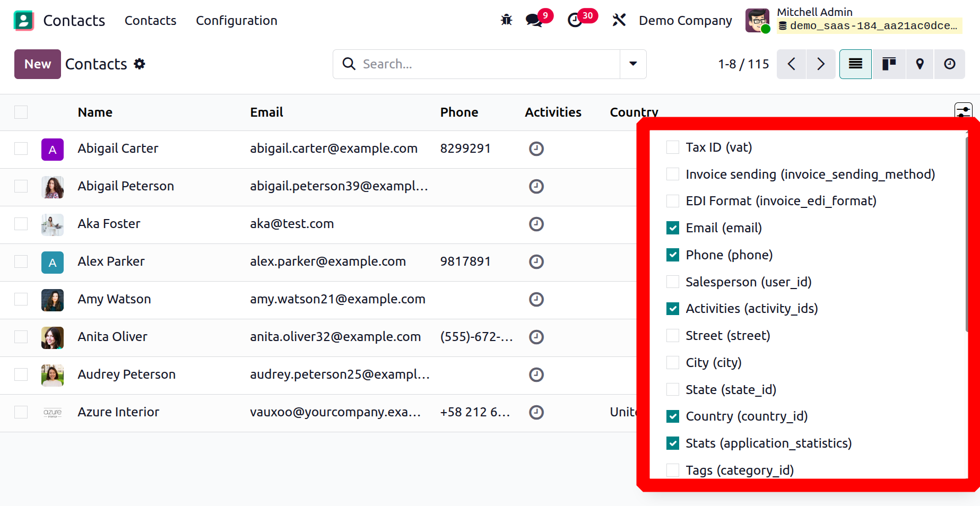Switch to Activity view
The image size is (980, 506).
[949, 64]
